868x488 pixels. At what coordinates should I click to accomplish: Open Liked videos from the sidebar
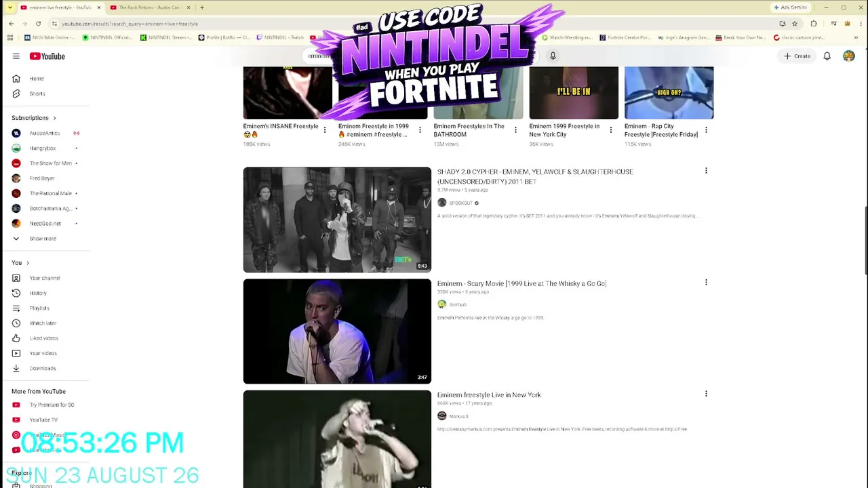[45, 338]
